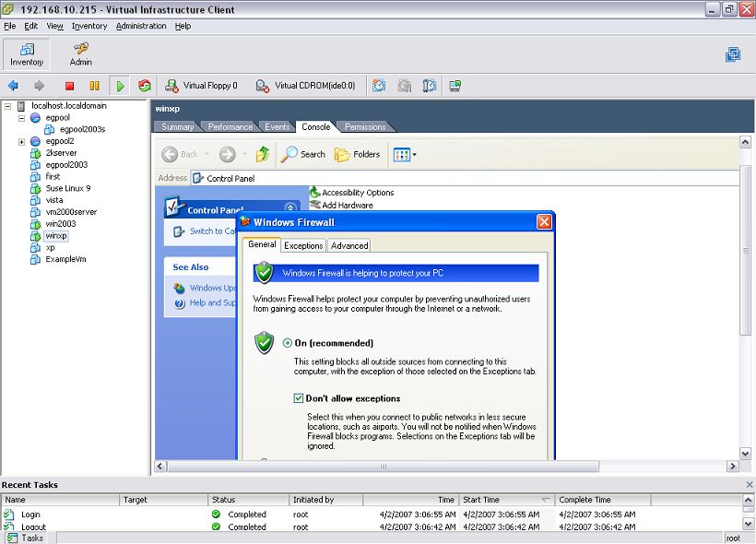Select the localhost.localdomain host node
The image size is (756, 544).
point(69,106)
